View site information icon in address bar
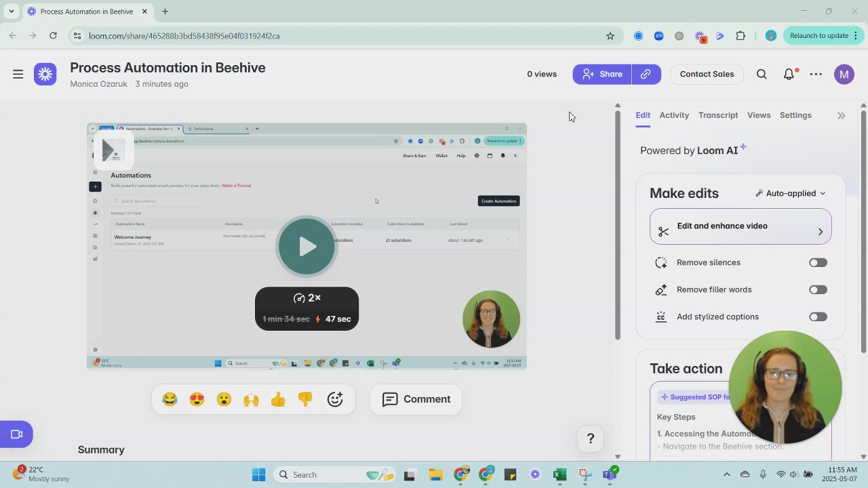The image size is (868, 488). [77, 36]
